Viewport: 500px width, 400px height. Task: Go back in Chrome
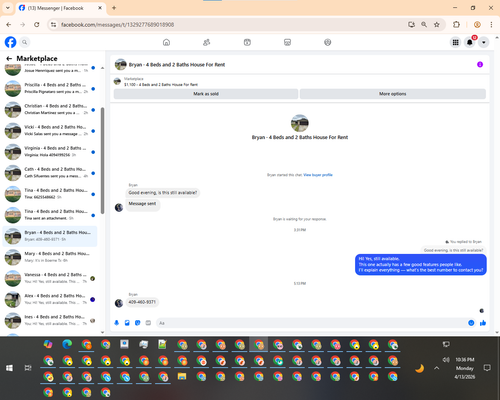9,24
